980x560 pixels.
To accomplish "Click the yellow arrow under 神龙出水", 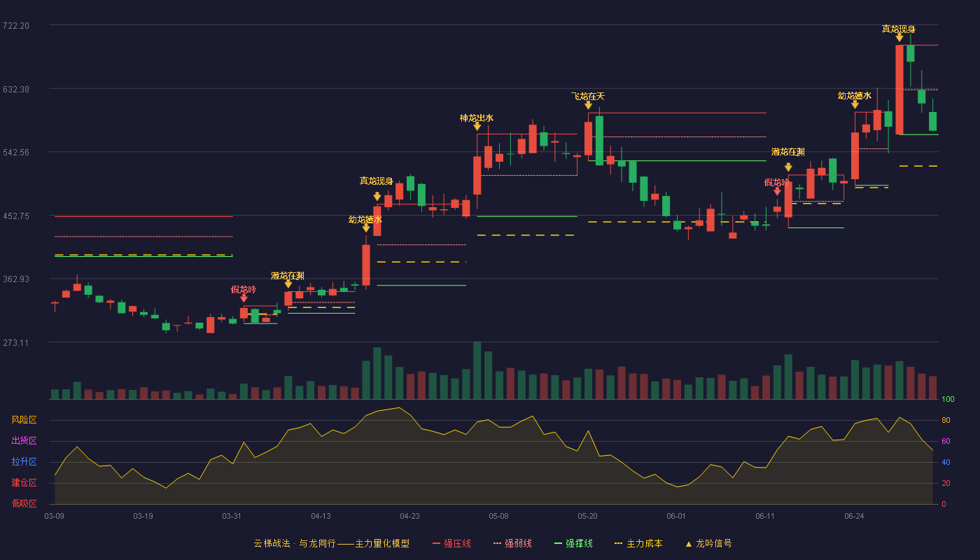I will [x=477, y=127].
